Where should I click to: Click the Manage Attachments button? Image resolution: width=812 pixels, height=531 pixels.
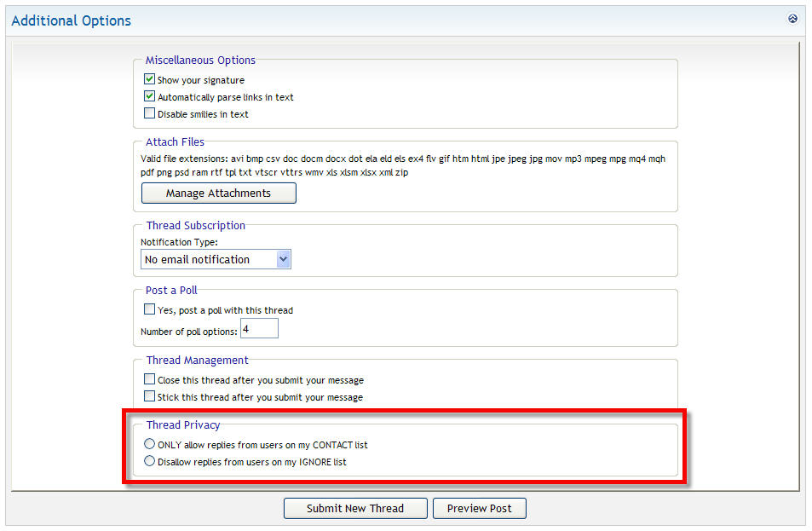218,193
